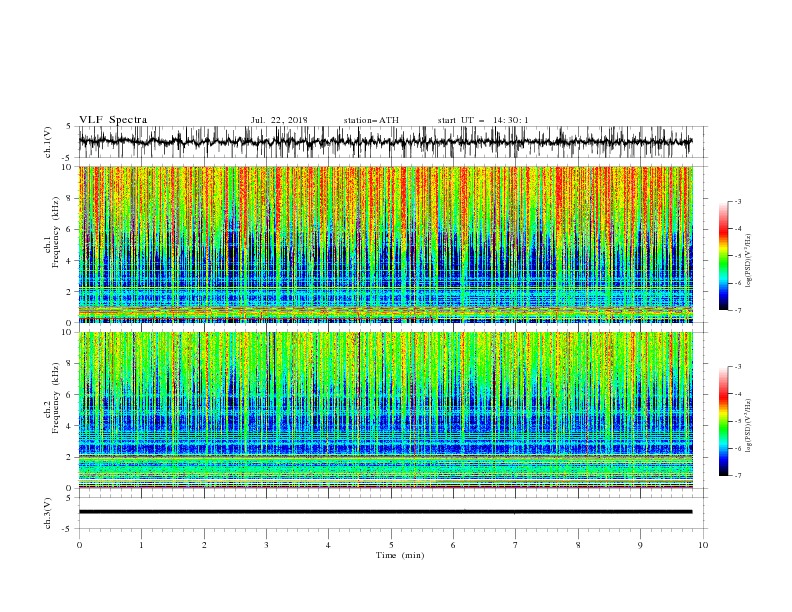Click the "Time (min)" axis label

(x=400, y=555)
